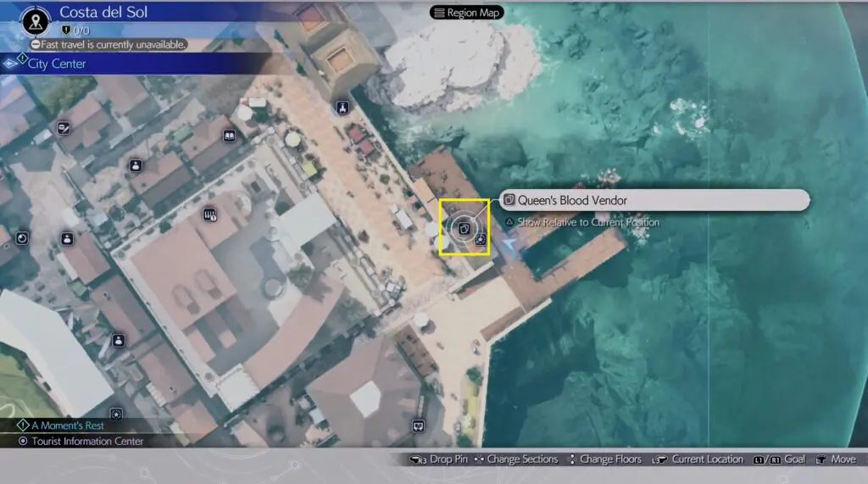Select the icon right of the vendor marker
The height and width of the screenshot is (484, 868).
click(481, 241)
